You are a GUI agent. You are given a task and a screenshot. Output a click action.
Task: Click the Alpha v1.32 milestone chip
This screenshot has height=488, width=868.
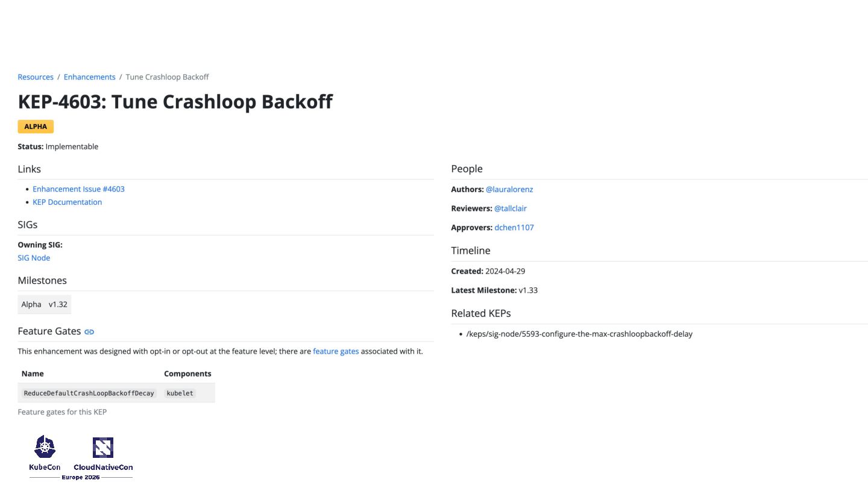45,304
